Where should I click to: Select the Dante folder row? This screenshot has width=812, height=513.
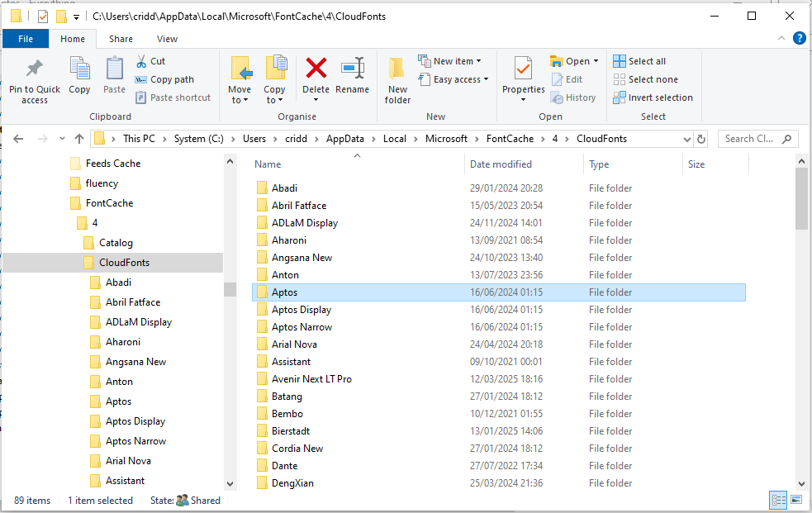(x=499, y=465)
